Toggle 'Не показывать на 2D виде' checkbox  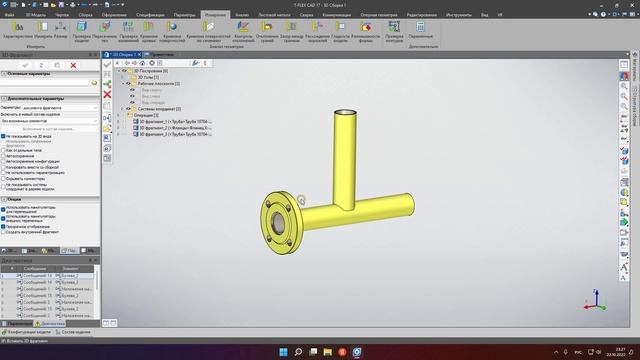point(3,136)
